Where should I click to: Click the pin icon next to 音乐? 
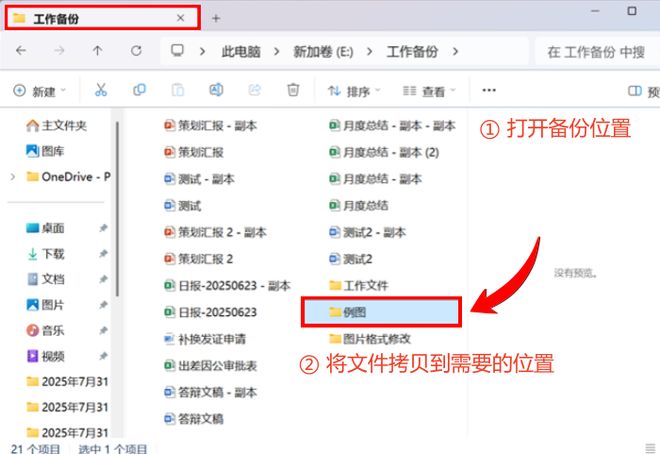coord(103,330)
